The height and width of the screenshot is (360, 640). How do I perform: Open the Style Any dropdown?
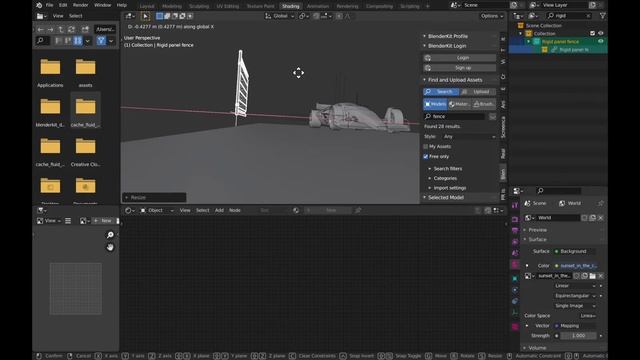469,136
